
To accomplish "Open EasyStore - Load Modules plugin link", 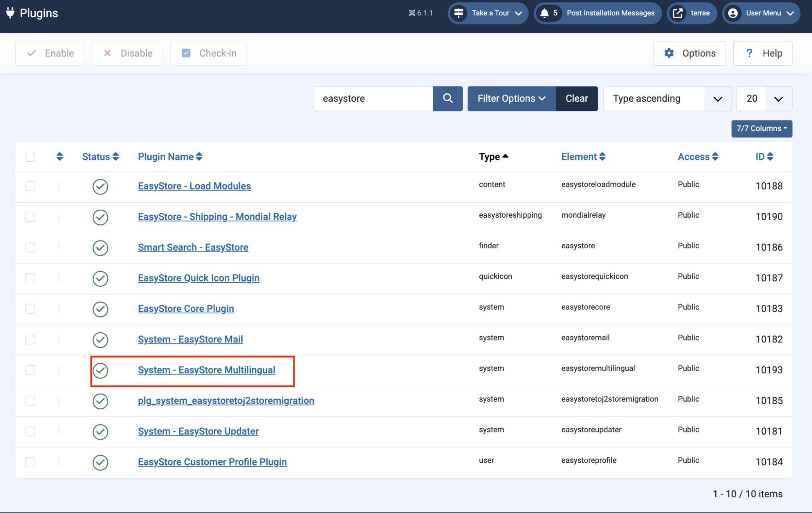I will [x=194, y=186].
